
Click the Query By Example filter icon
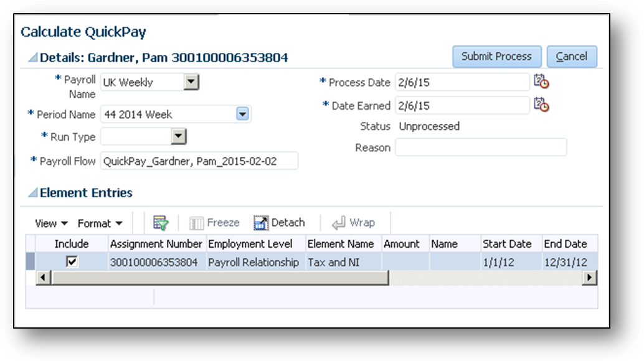point(161,223)
